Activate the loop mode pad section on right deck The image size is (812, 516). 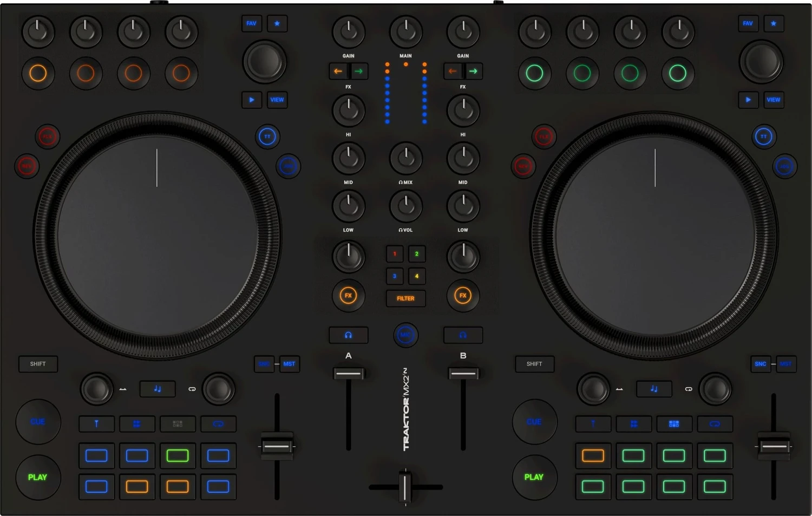[715, 424]
